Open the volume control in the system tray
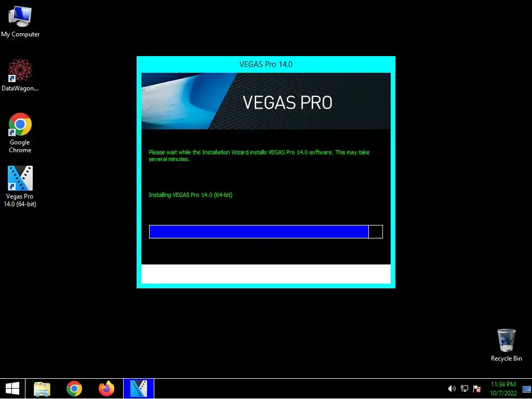 pyautogui.click(x=451, y=389)
